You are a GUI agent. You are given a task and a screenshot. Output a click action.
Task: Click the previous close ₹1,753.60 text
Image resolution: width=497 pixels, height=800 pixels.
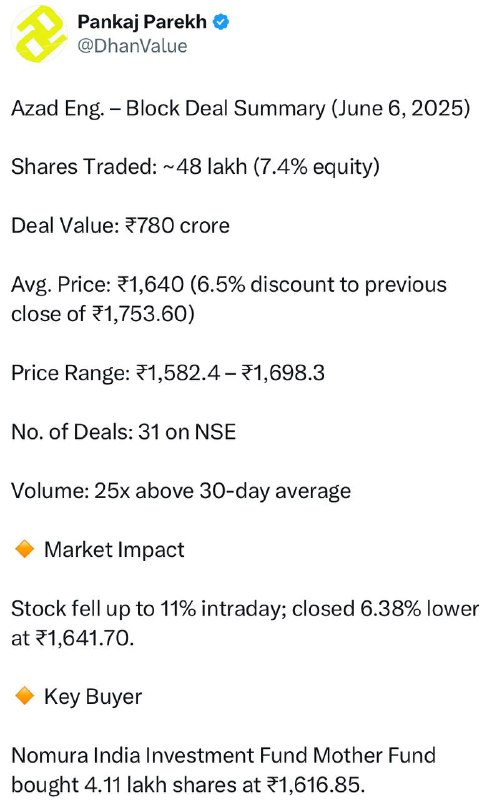pyautogui.click(x=103, y=314)
